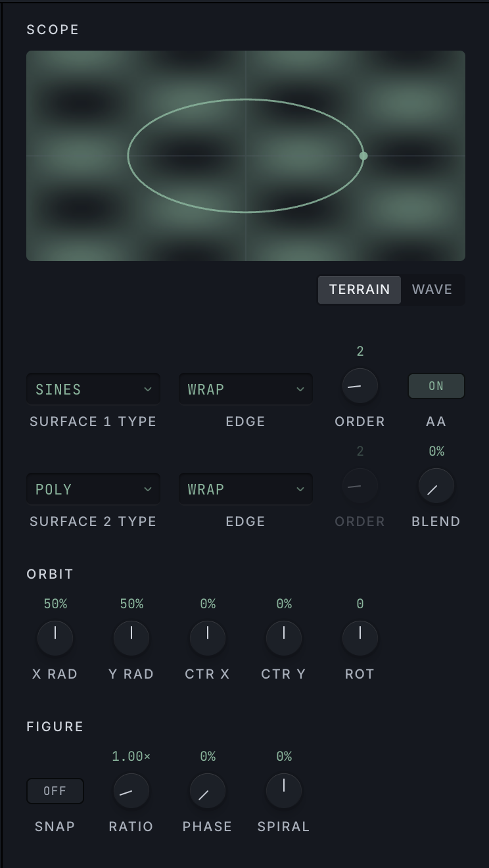Toggle the AA ON switch
The height and width of the screenshot is (868, 489).
pos(436,386)
